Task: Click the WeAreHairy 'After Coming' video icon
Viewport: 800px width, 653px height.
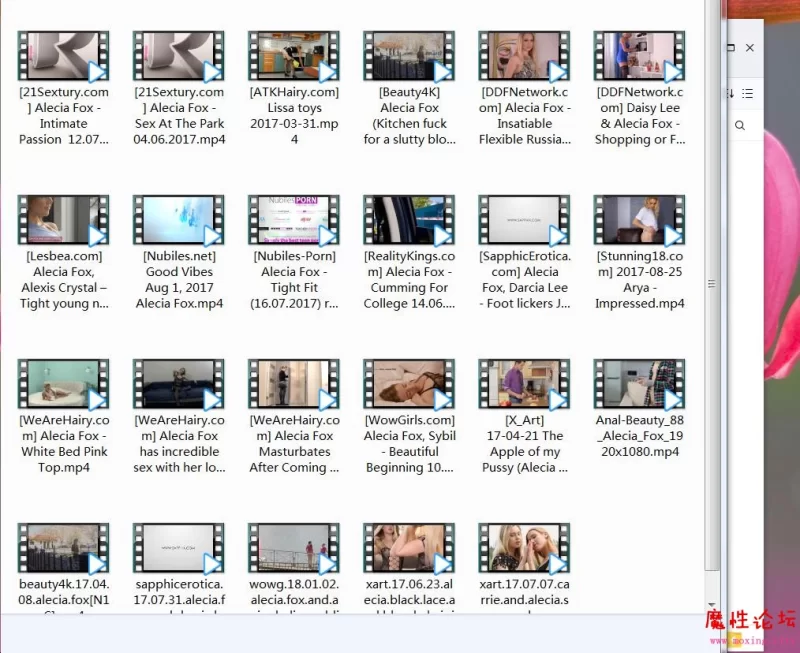Action: pyautogui.click(x=294, y=384)
